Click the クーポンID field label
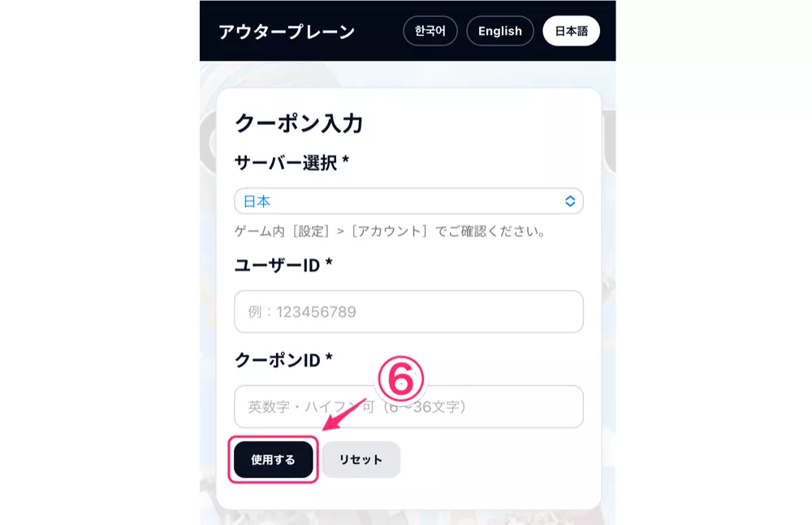Viewport: 812px width, 525px height. coord(283,360)
